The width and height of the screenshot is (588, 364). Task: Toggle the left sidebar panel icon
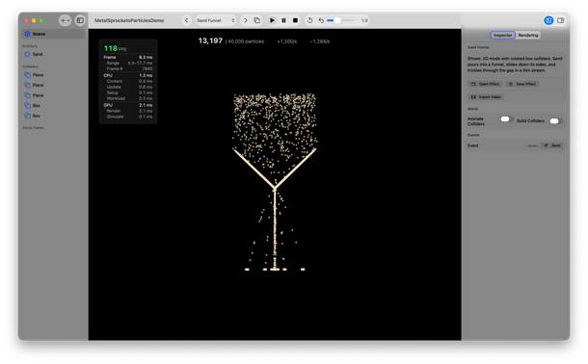tap(80, 20)
